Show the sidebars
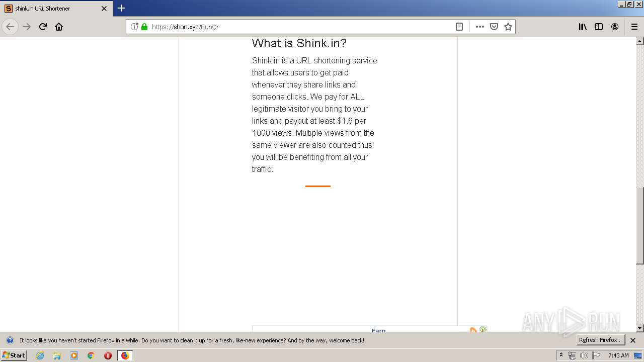Image resolution: width=644 pixels, height=362 pixels. (x=599, y=27)
